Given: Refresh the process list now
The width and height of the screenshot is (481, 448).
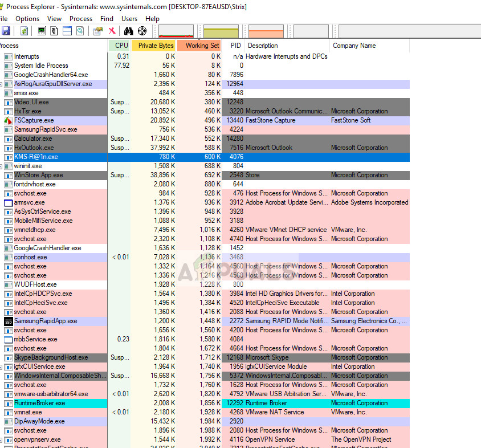Looking at the screenshot, I should (25, 31).
